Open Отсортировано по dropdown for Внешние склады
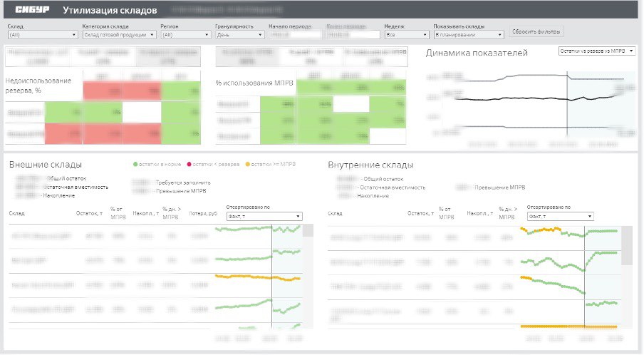The image size is (644, 355). click(264, 216)
